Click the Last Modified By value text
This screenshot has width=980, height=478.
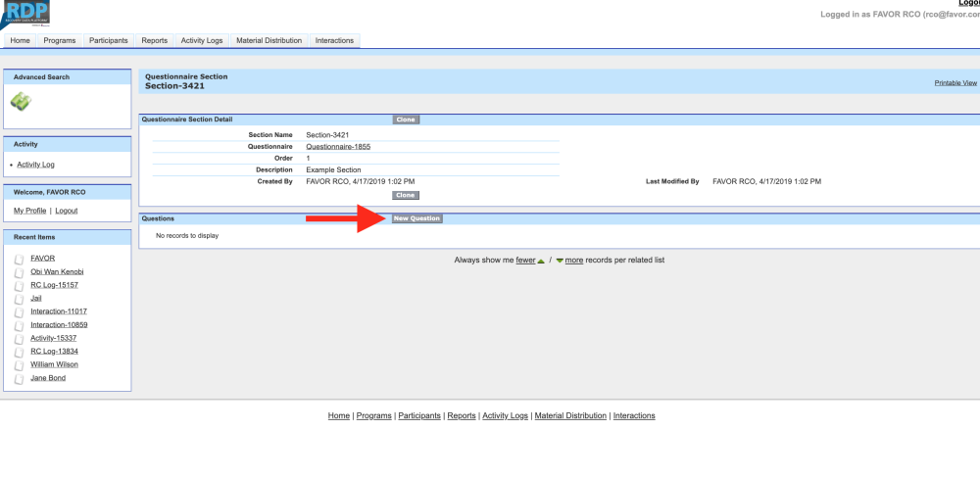pos(767,182)
